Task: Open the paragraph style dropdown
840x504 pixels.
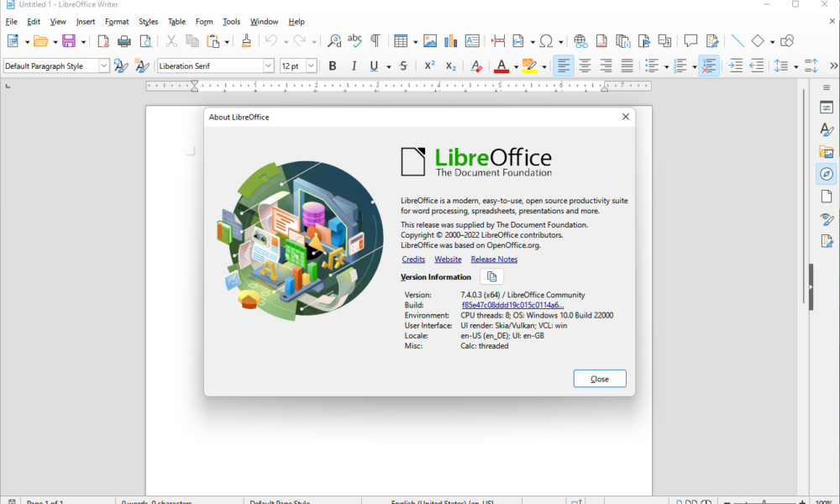Action: (105, 66)
